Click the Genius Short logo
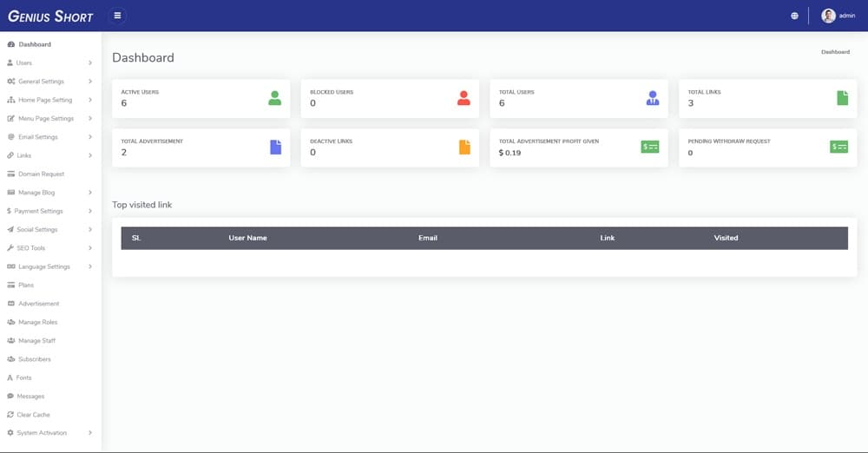 coord(50,16)
